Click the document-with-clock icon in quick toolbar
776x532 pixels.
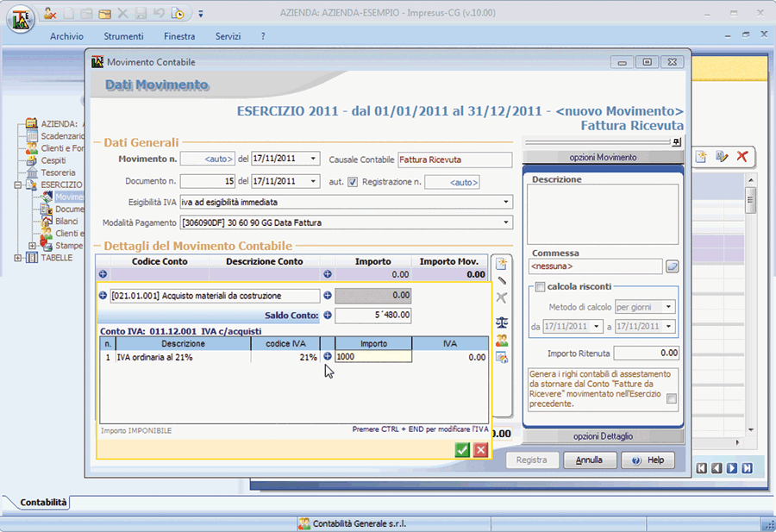click(178, 13)
